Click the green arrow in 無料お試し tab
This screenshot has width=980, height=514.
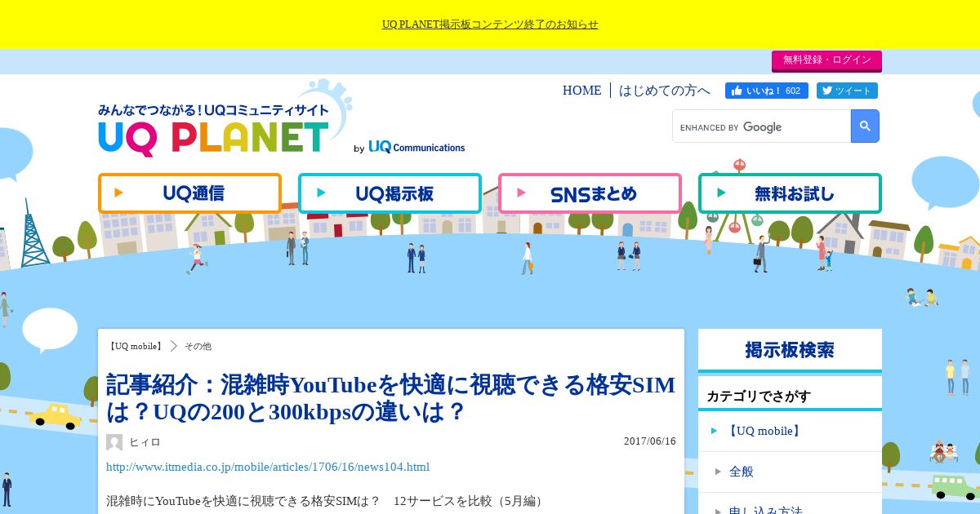(x=721, y=193)
